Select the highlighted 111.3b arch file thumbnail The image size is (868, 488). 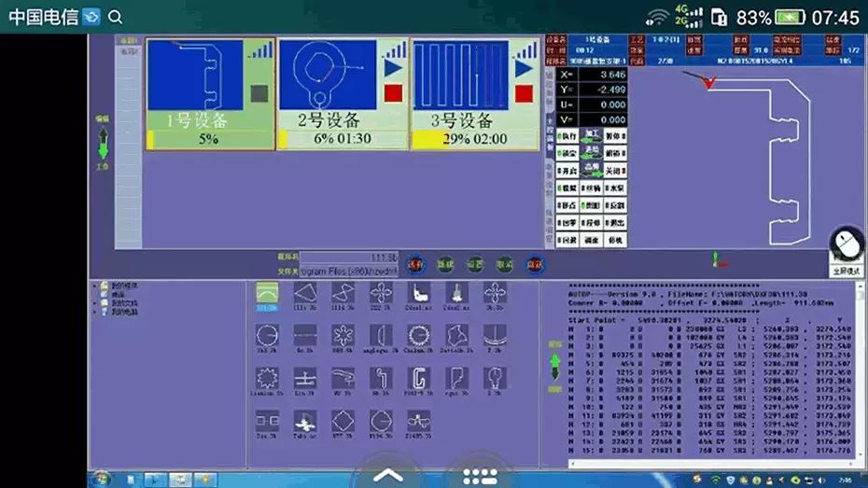pyautogui.click(x=268, y=294)
